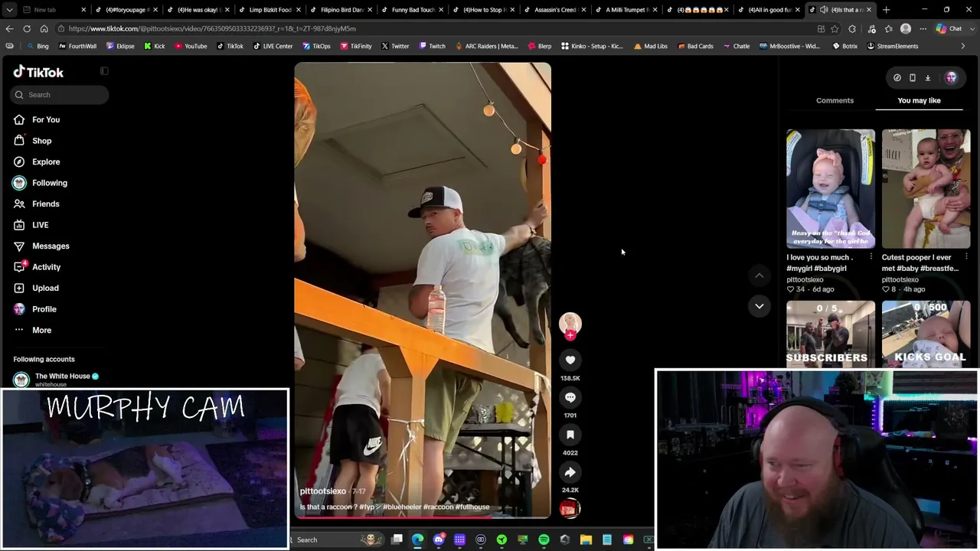Image resolution: width=980 pixels, height=551 pixels.
Task: Expand the bookmarks bar overflow chevron
Action: point(962,46)
